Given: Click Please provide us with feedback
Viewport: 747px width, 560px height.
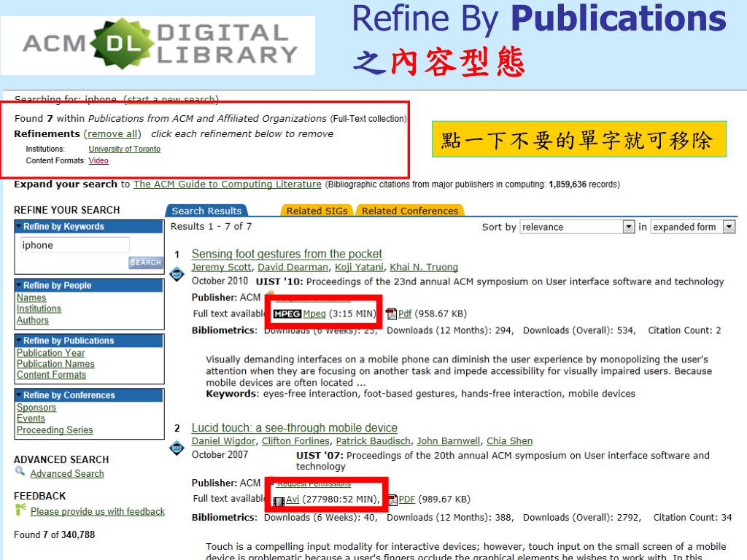Looking at the screenshot, I should coord(98,511).
